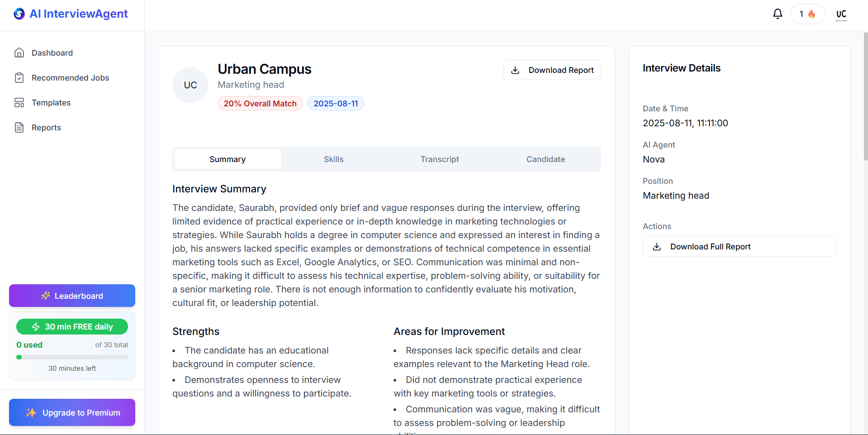Select the Summary tab
Image resolution: width=868 pixels, height=435 pixels.
[x=228, y=159]
